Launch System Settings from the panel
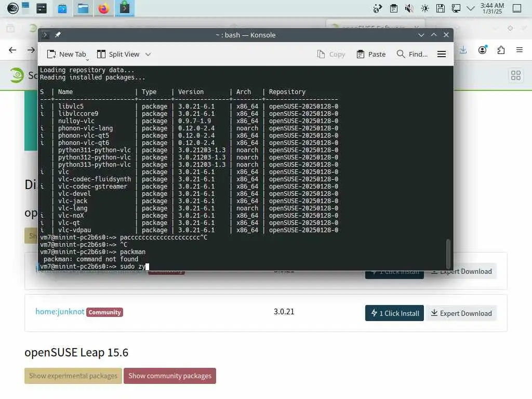The image size is (532, 399). pyautogui.click(x=42, y=8)
